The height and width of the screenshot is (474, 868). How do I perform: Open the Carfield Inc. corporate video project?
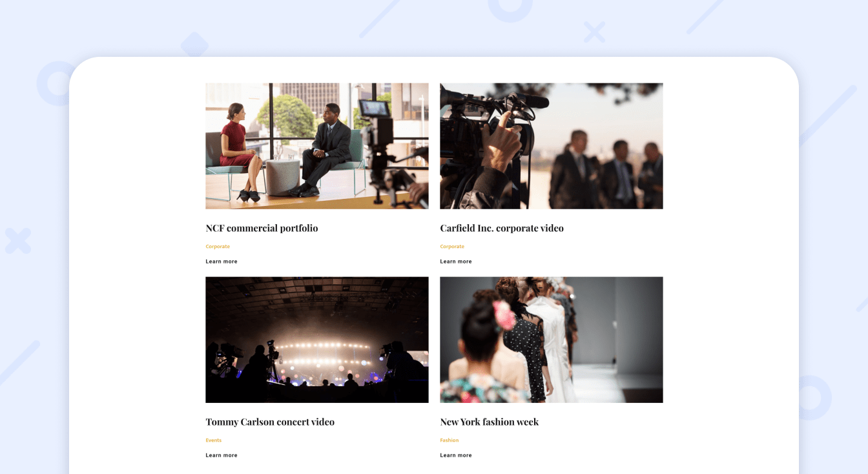pos(502,228)
